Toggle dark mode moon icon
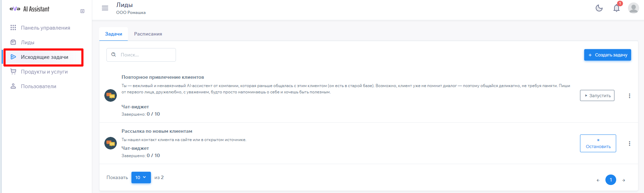 [599, 8]
